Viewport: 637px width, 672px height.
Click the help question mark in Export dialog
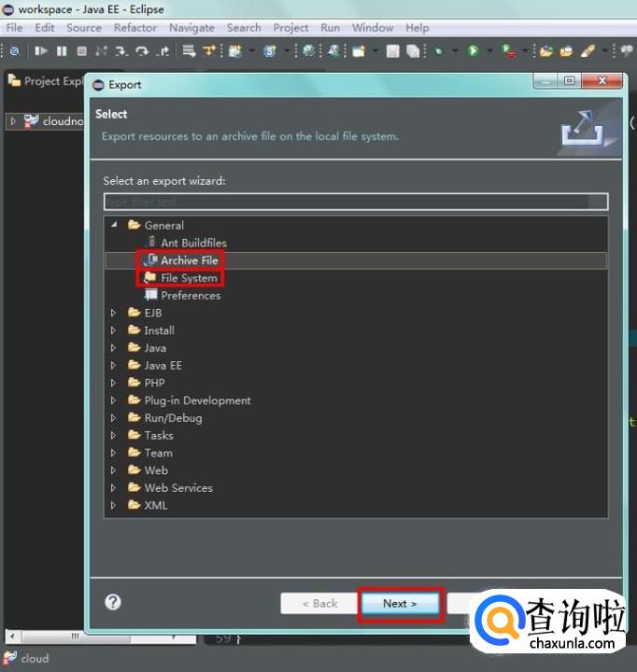pos(113,602)
